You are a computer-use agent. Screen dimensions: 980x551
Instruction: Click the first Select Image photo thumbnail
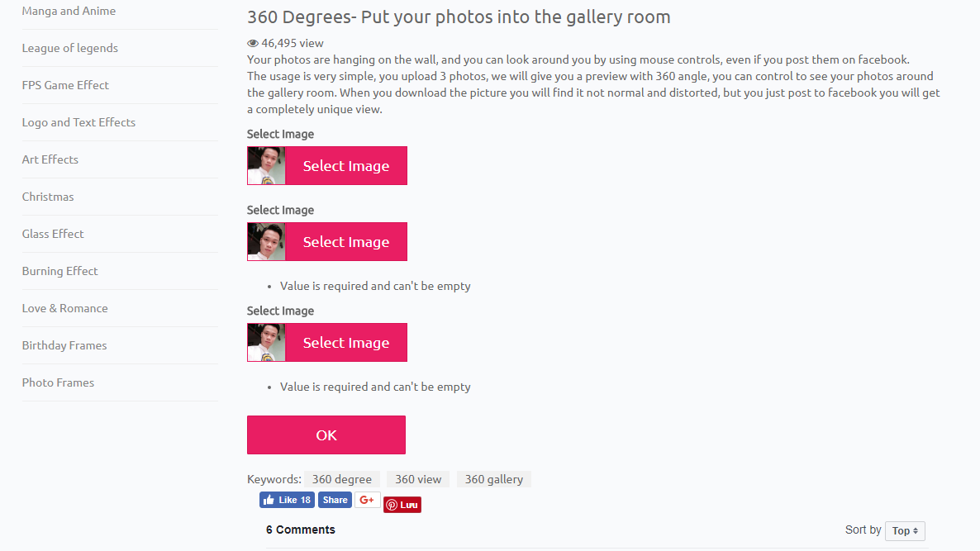pyautogui.click(x=266, y=165)
